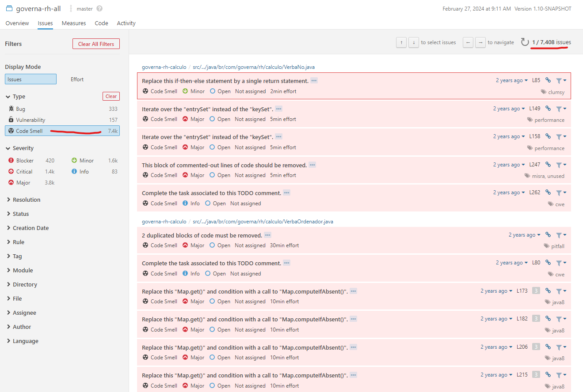
Task: Click the down arrow to select next issue
Action: coord(413,42)
